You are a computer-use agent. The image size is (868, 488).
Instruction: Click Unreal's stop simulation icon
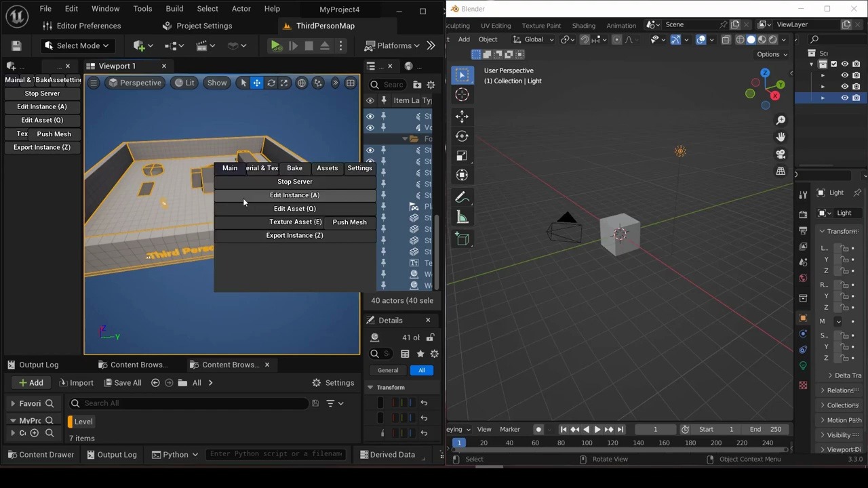pyautogui.click(x=309, y=45)
